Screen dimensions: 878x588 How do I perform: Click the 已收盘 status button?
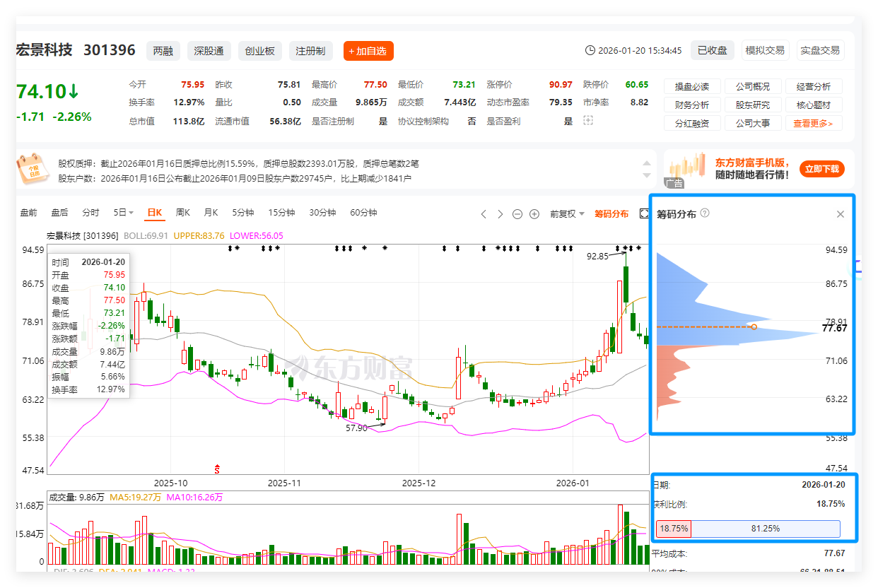pos(713,50)
